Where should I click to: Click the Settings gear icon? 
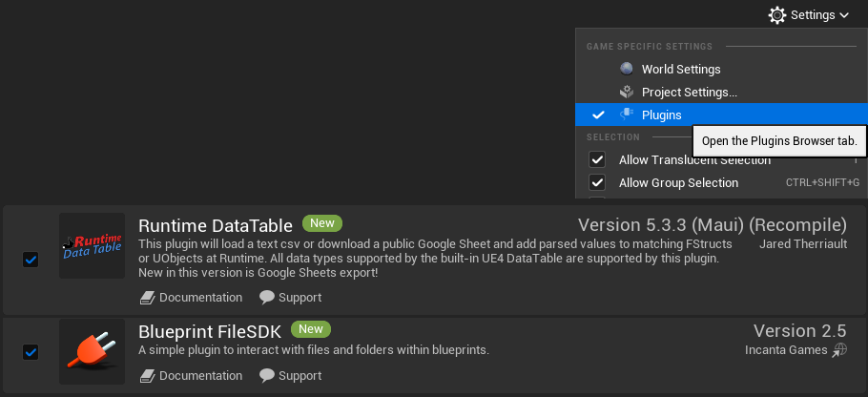click(x=777, y=15)
